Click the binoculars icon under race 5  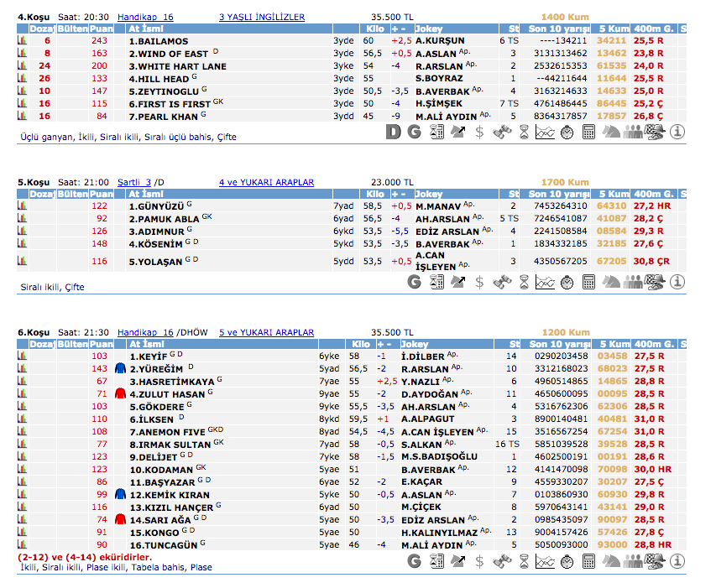click(501, 283)
